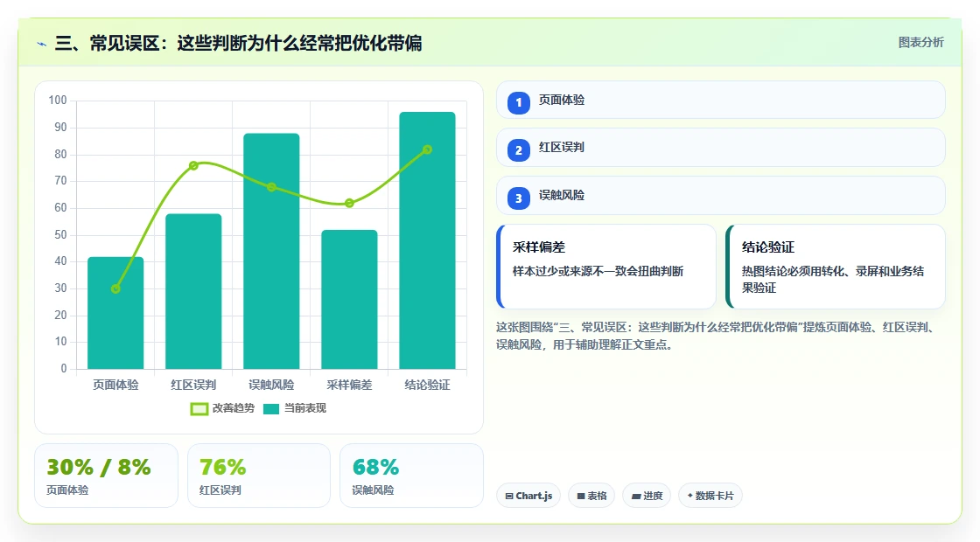Click the 76% stat value
Screen dimensions: 980x542
click(x=222, y=467)
